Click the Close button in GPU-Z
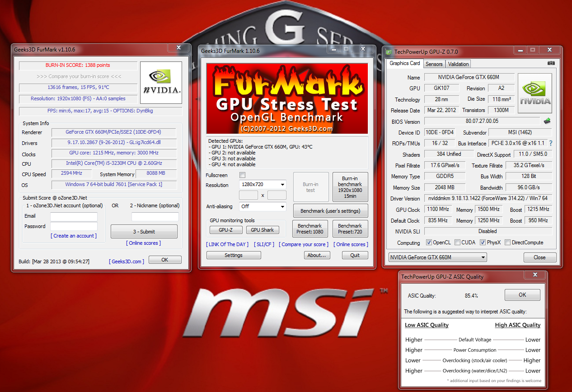The width and height of the screenshot is (572, 392). click(x=539, y=257)
